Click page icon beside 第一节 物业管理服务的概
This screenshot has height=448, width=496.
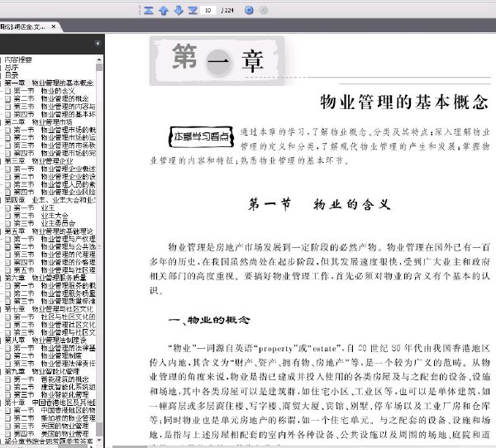[x=8, y=286]
